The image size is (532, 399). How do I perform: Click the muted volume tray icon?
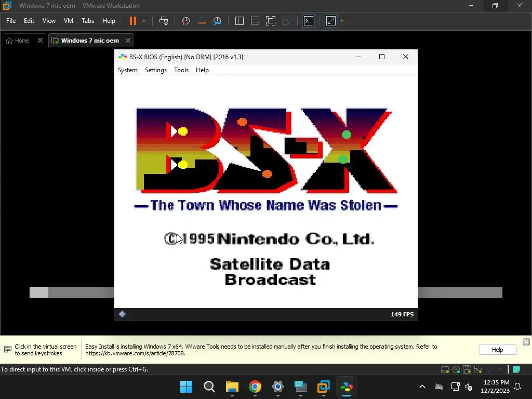(469, 387)
